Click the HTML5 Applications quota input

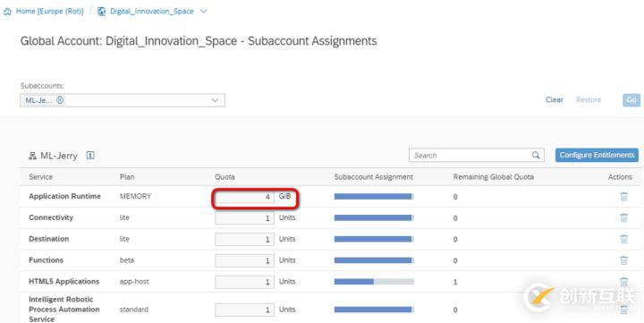244,282
